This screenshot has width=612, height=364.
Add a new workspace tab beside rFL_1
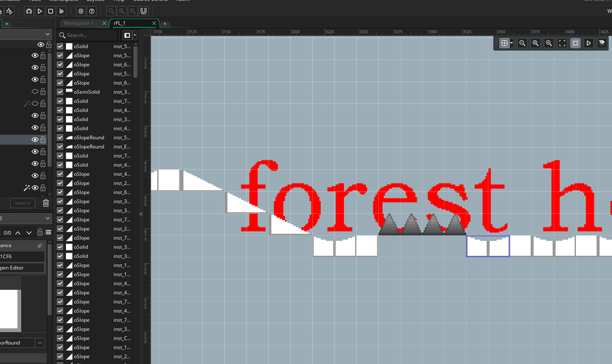(165, 24)
